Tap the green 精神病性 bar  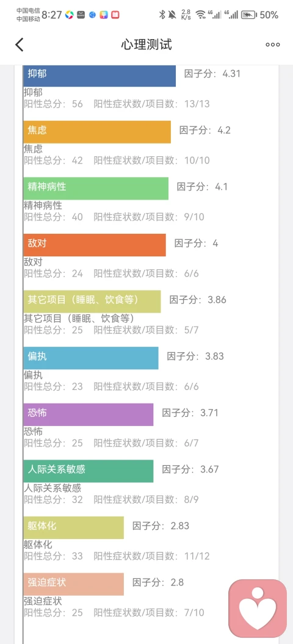coord(96,189)
